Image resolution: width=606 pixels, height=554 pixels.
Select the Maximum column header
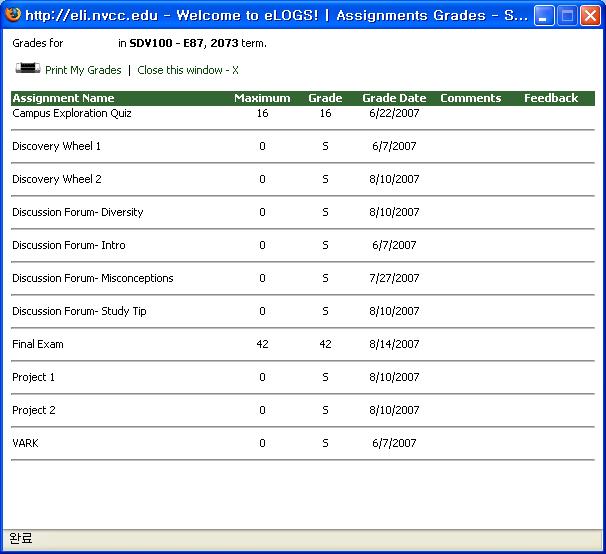click(x=262, y=98)
